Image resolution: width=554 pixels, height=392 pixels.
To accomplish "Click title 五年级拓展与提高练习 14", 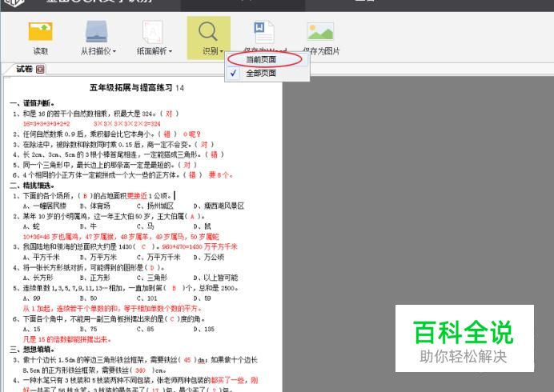I will click(x=137, y=87).
